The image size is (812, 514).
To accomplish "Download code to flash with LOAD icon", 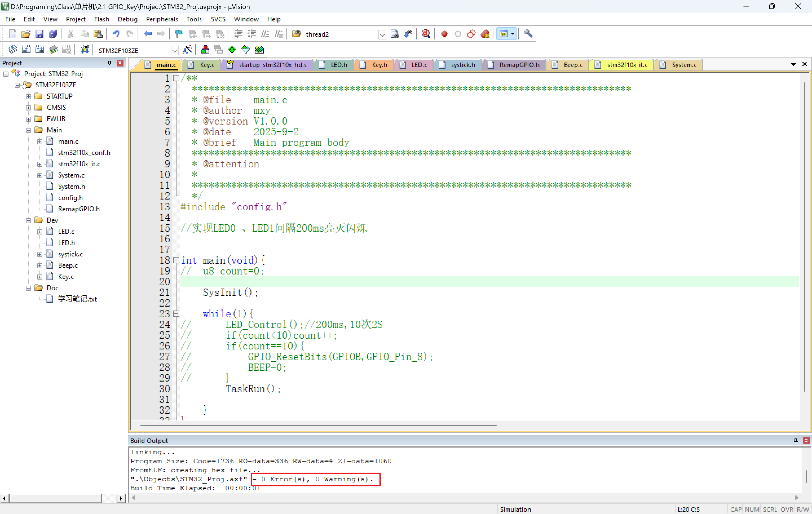I will (x=85, y=50).
